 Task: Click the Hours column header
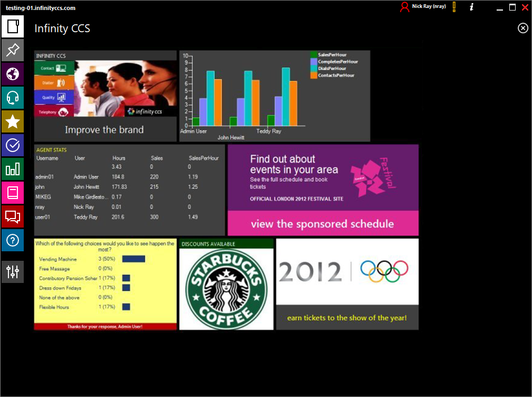[x=119, y=158]
